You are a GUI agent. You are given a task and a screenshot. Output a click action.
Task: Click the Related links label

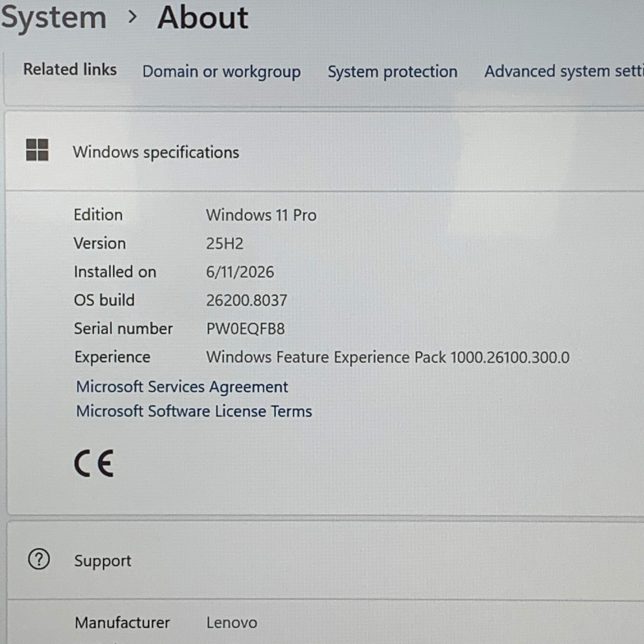pyautogui.click(x=70, y=69)
